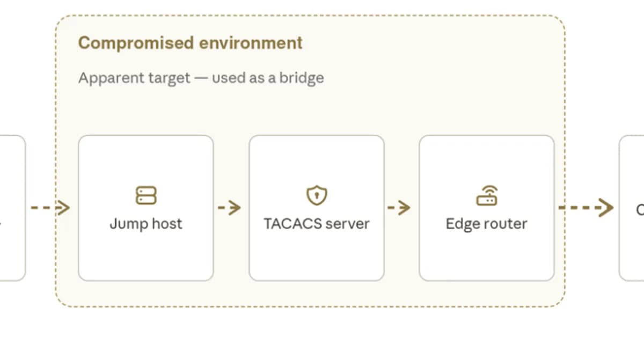Click the arrow between Jump host and TACACS server
This screenshot has width=644, height=337.
pos(230,207)
